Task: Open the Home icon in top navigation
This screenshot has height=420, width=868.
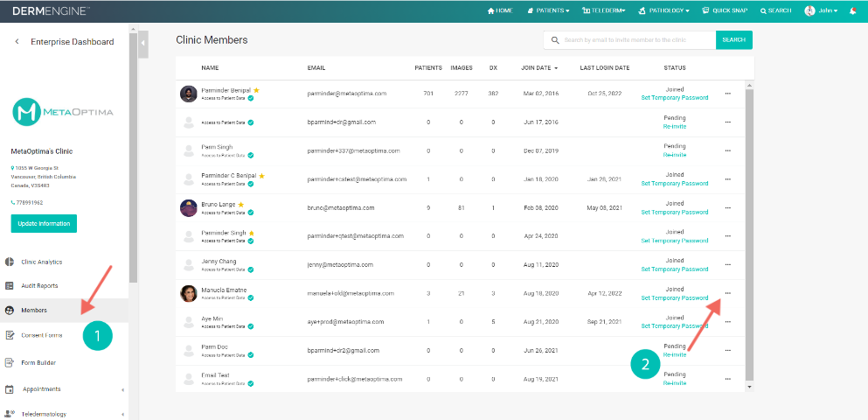Action: pyautogui.click(x=490, y=10)
